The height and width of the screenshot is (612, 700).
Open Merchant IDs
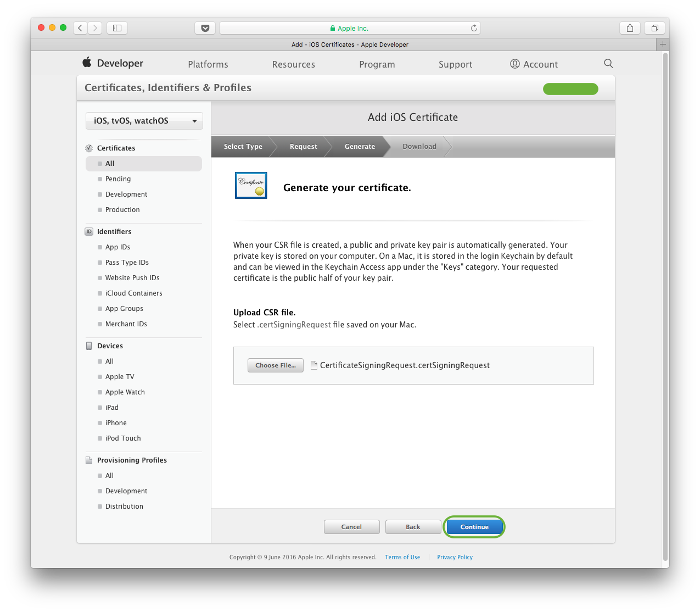coord(126,324)
